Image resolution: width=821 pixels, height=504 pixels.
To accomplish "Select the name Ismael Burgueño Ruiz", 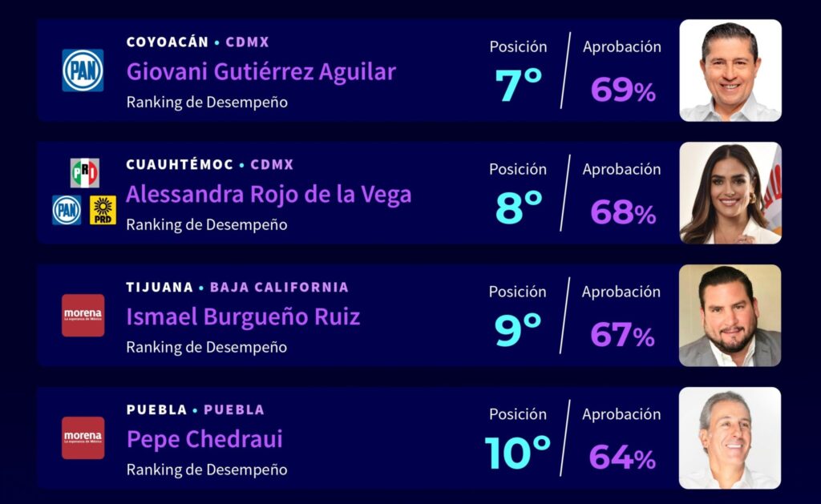I will pos(243,317).
